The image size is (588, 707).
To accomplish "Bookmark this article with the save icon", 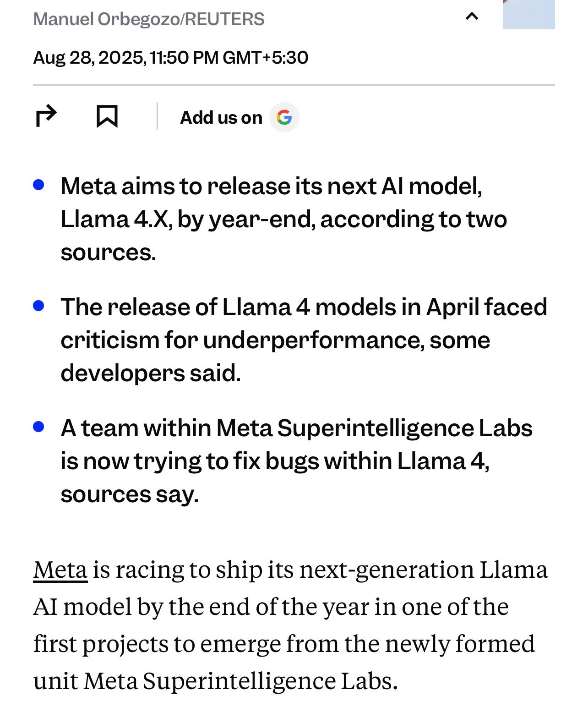I will (107, 116).
